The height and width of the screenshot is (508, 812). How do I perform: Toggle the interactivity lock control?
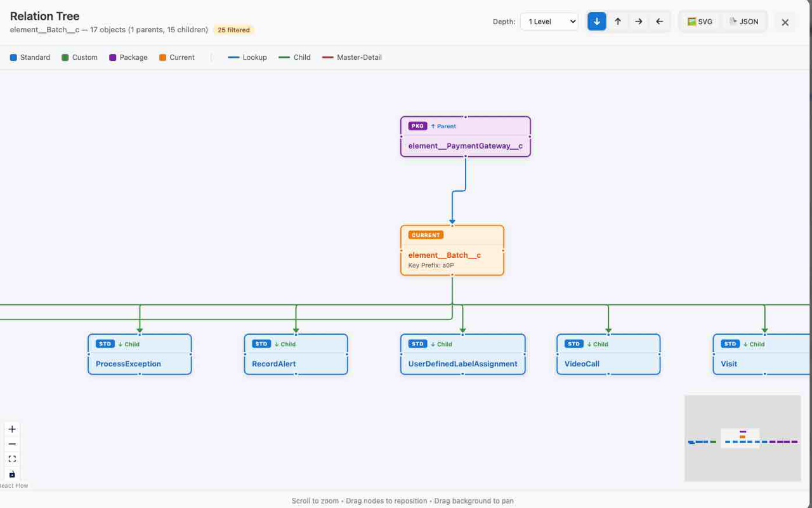coord(12,474)
